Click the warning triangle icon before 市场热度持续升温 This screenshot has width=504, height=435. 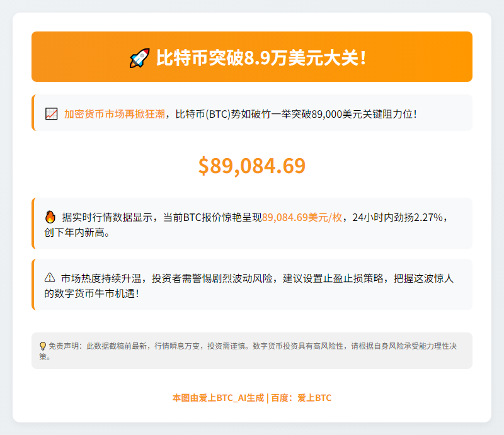(x=50, y=278)
